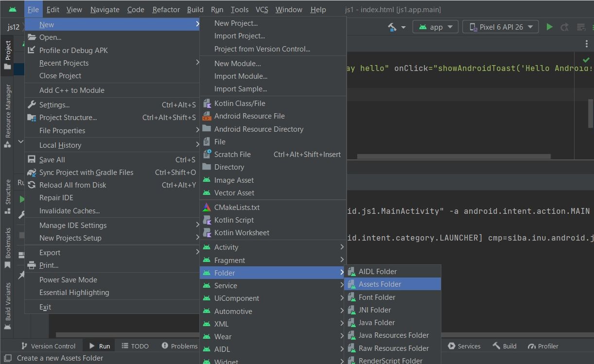
Task: Click the editor kebab options icon
Action: click(x=586, y=44)
